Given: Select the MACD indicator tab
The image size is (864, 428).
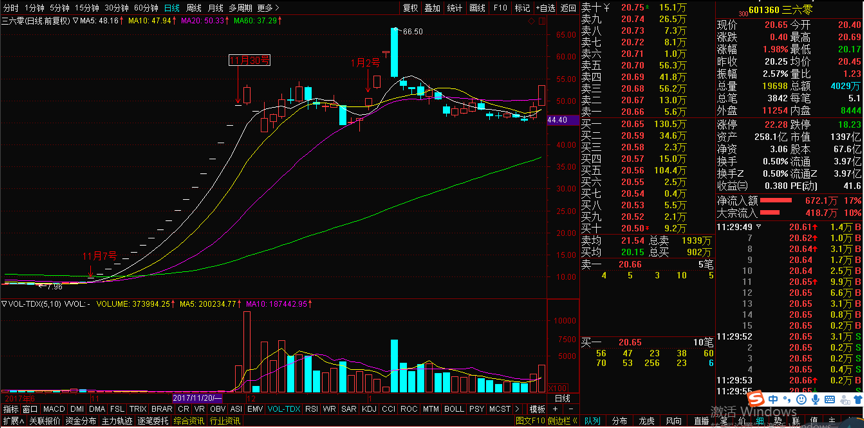Looking at the screenshot, I should tap(53, 409).
